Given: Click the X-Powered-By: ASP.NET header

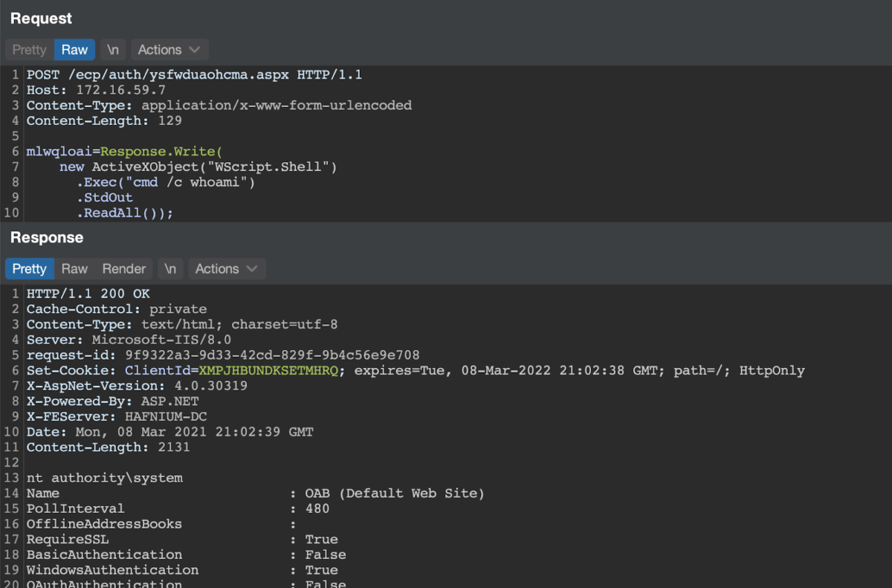Looking at the screenshot, I should [112, 401].
